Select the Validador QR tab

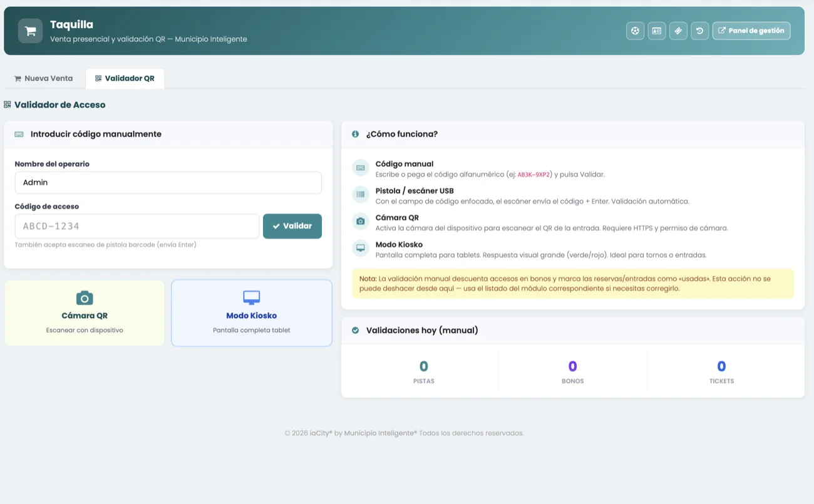pos(125,78)
